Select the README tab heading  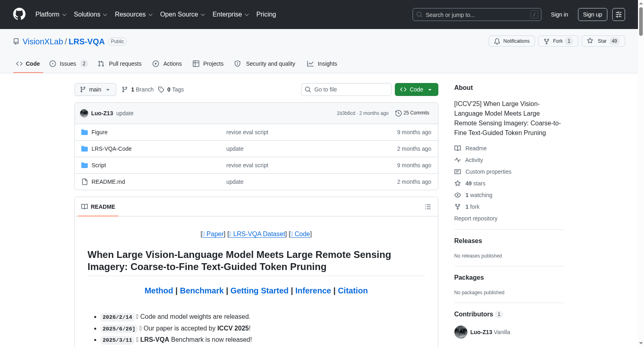pyautogui.click(x=98, y=207)
